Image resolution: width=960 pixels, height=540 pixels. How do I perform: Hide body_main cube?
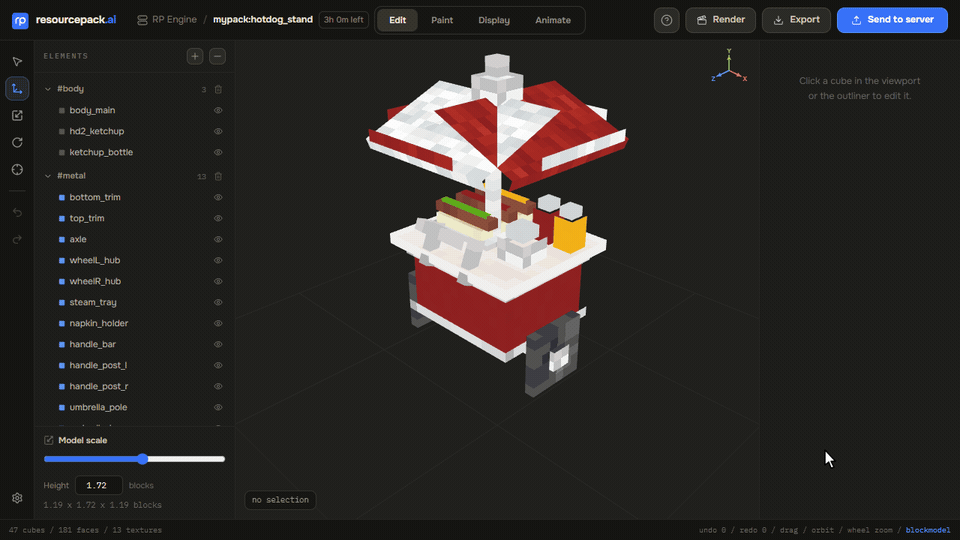(218, 111)
